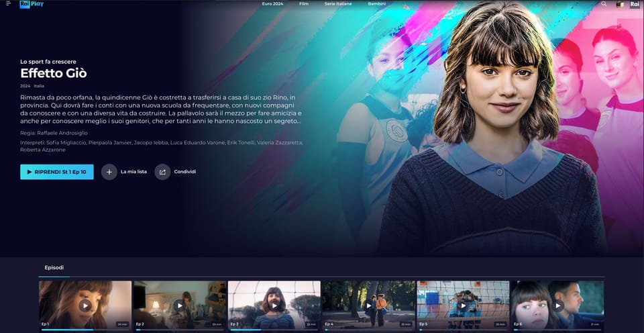Click the Ep 6 label text

tap(517, 324)
